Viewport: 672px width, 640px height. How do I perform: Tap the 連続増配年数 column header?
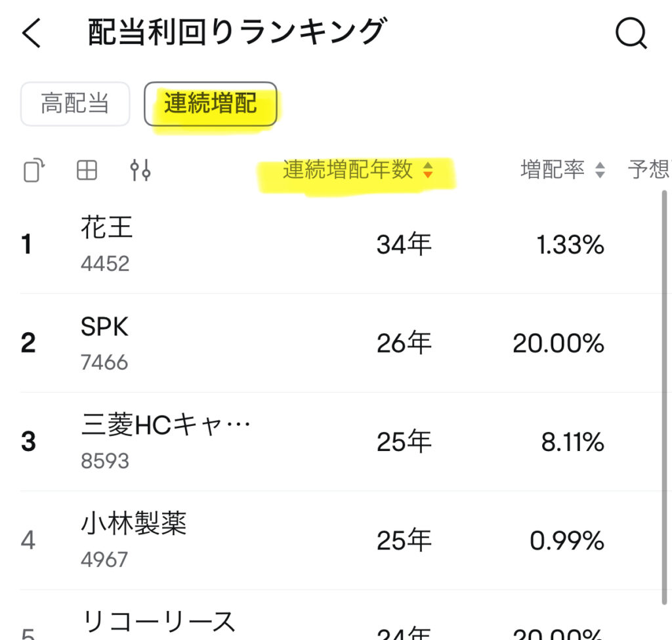pos(348,170)
